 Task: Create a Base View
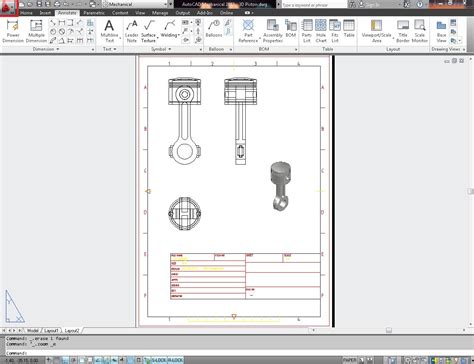[x=441, y=31]
